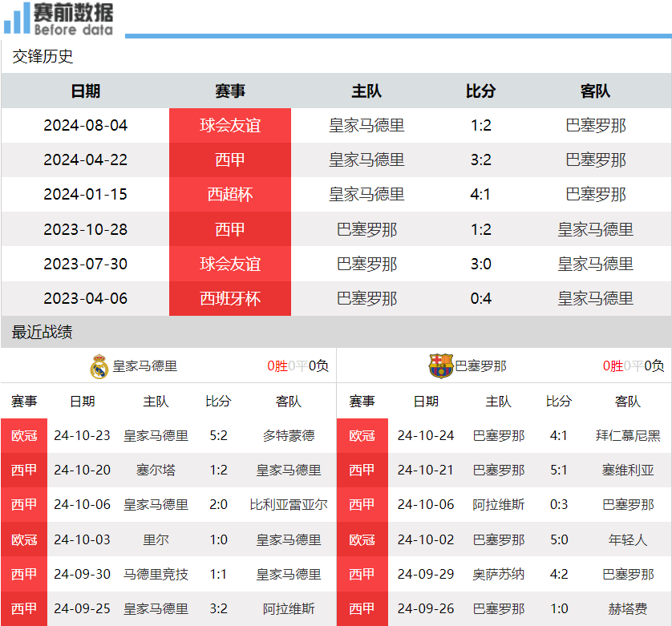Click the Real Madrid club crest

pyautogui.click(x=99, y=364)
